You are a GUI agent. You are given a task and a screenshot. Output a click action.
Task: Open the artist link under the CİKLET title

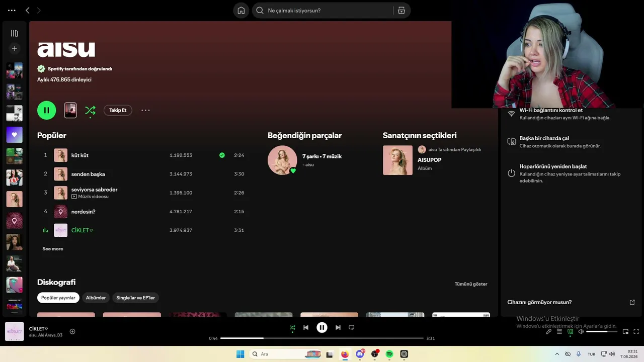pos(33,335)
